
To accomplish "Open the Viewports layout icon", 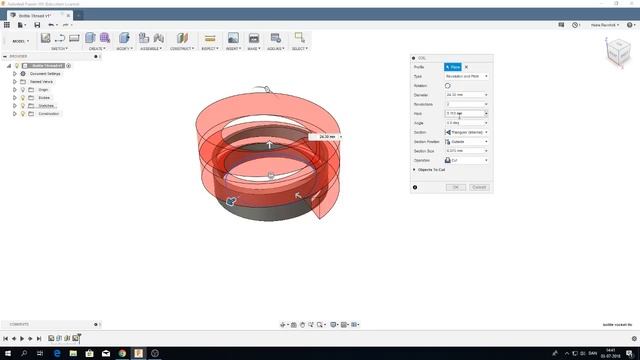I will coord(354,325).
